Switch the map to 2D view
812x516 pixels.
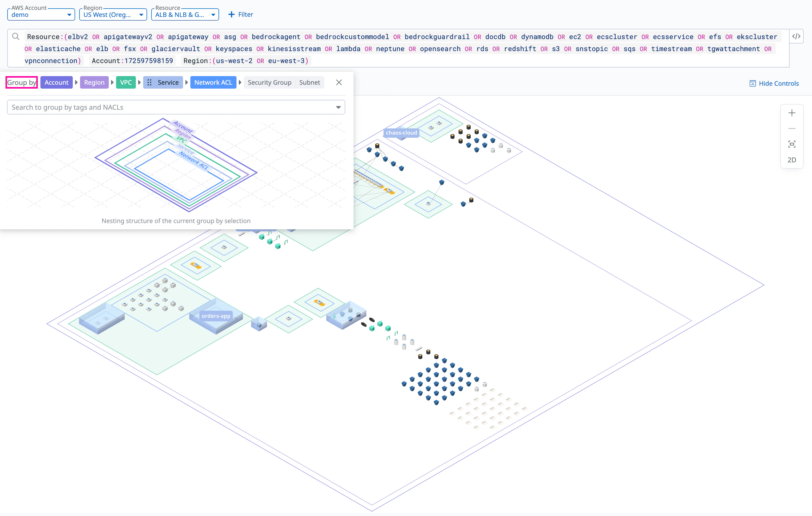(x=791, y=160)
